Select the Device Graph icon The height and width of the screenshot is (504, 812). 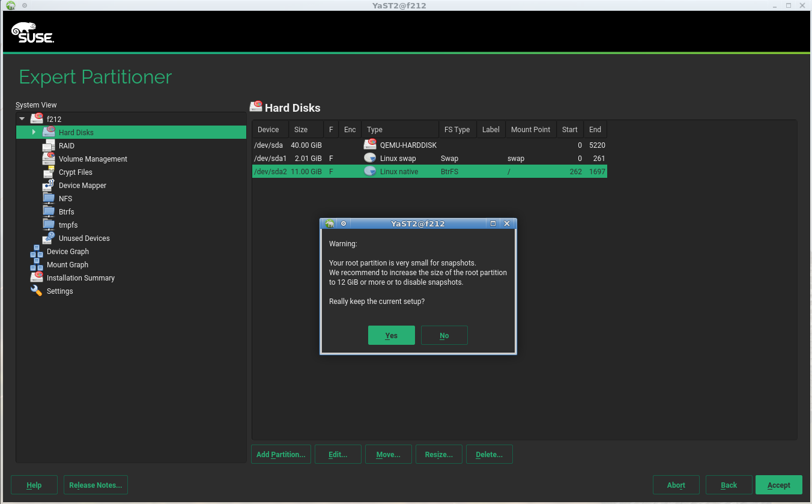[x=37, y=252]
